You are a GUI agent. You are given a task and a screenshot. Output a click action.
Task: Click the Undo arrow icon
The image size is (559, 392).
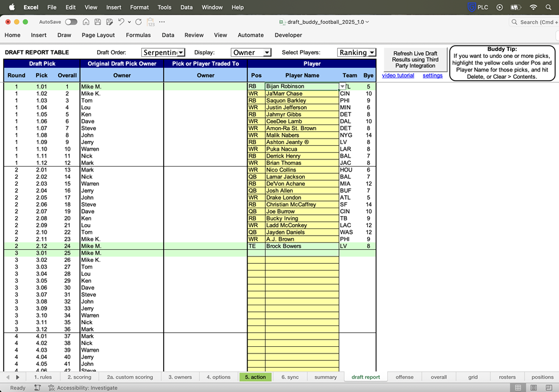coord(121,22)
